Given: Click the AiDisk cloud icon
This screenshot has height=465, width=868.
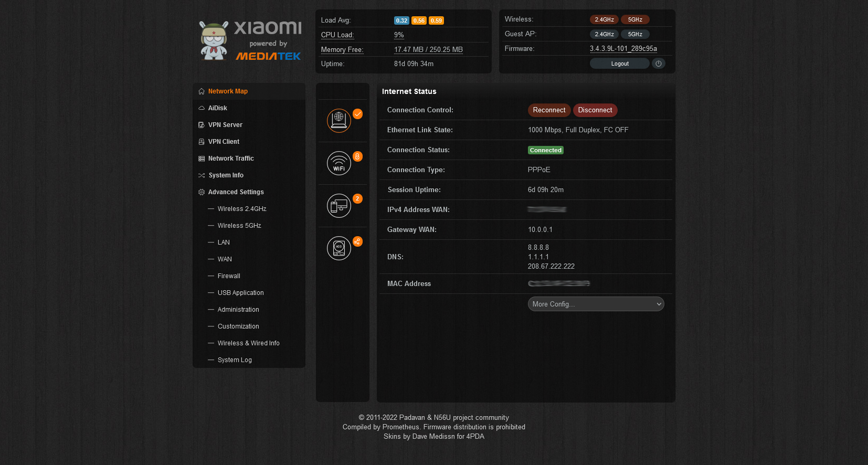Looking at the screenshot, I should [202, 108].
